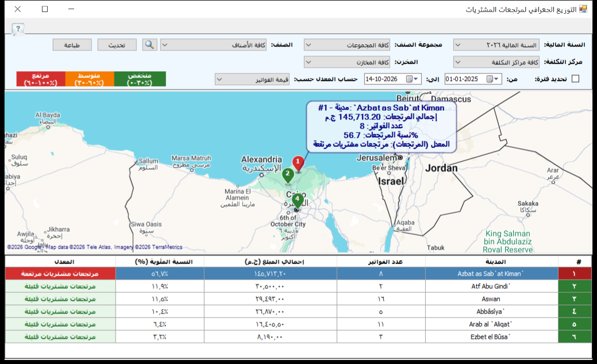Click the 8,190.00 amount cell
The width and height of the screenshot is (597, 364).
270,336
